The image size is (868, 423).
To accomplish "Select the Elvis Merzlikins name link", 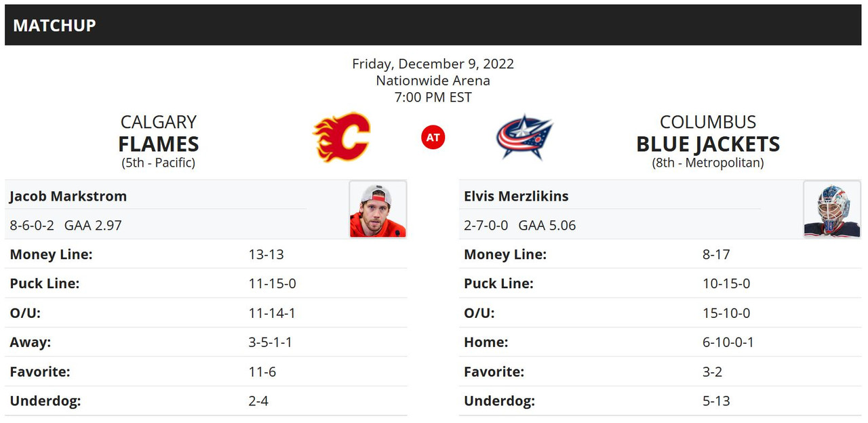I will (516, 196).
